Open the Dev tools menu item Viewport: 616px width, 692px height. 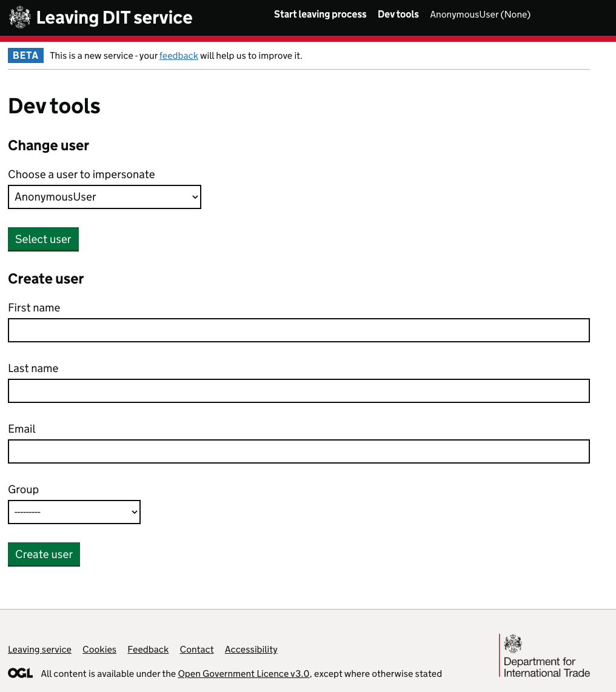pyautogui.click(x=398, y=14)
